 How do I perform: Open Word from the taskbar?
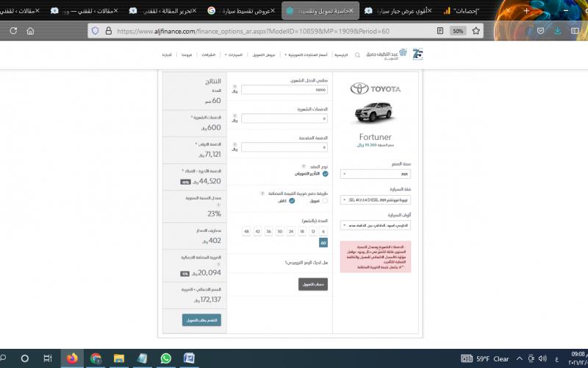189,358
